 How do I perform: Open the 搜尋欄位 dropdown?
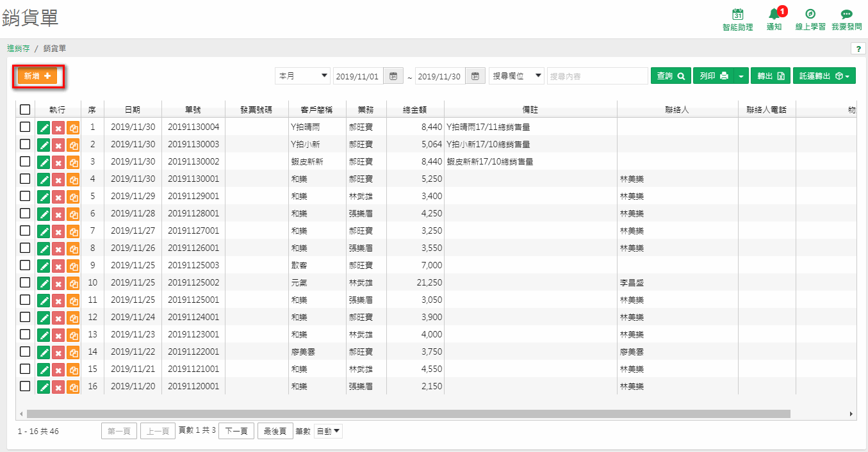click(516, 76)
